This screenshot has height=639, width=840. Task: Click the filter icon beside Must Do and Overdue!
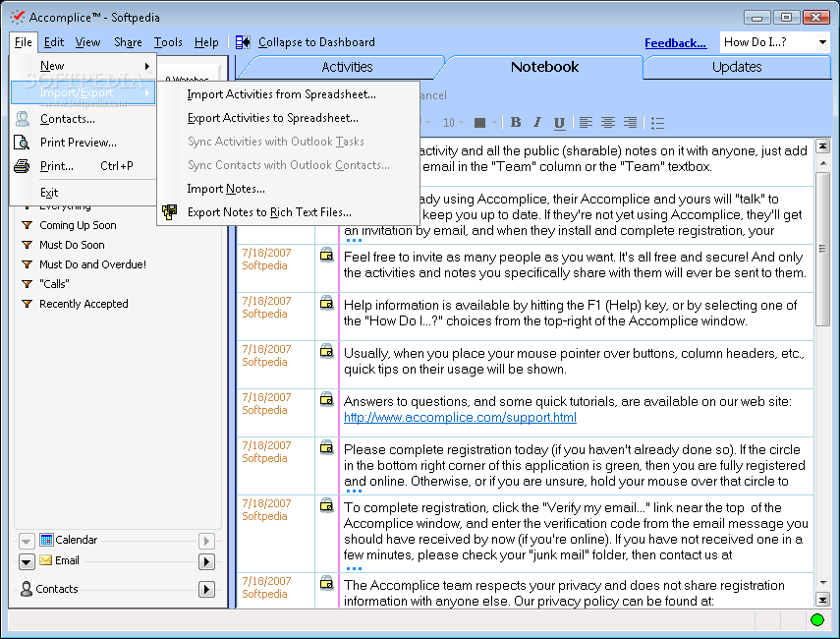tap(27, 264)
